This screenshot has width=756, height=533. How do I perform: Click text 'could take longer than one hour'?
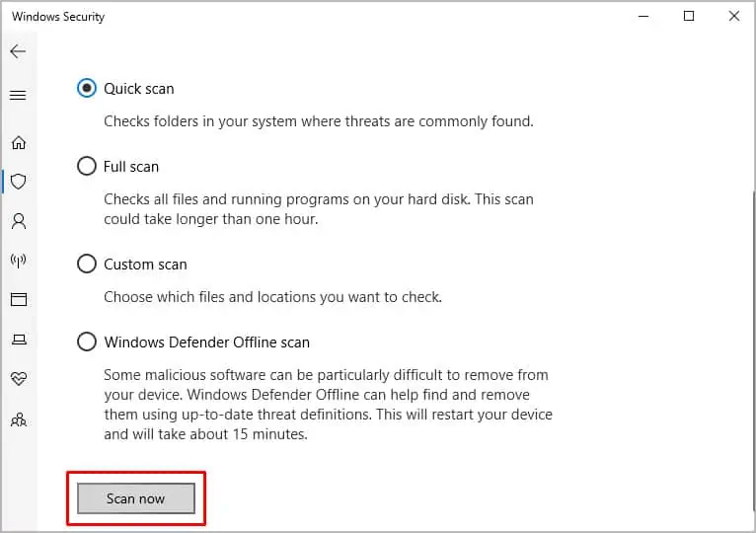(210, 219)
